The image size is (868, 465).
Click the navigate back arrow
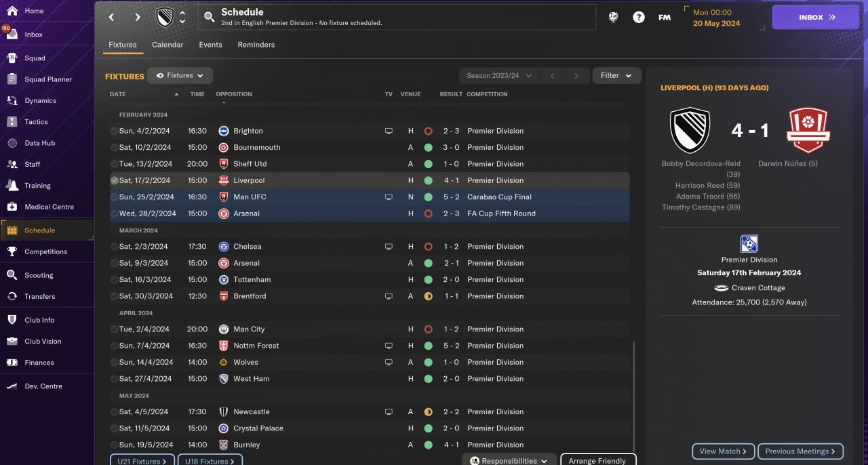pyautogui.click(x=112, y=18)
